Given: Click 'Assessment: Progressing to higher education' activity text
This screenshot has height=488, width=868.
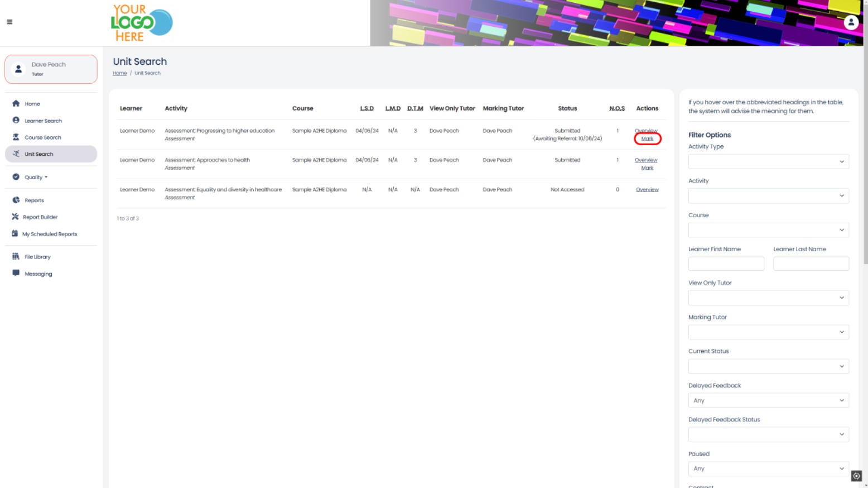Looking at the screenshot, I should tap(220, 131).
